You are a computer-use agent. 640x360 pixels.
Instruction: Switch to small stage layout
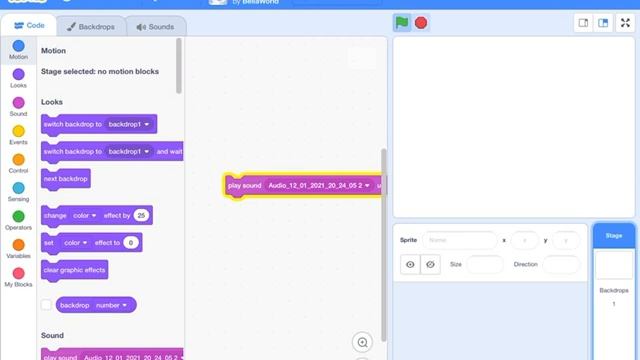pyautogui.click(x=583, y=23)
